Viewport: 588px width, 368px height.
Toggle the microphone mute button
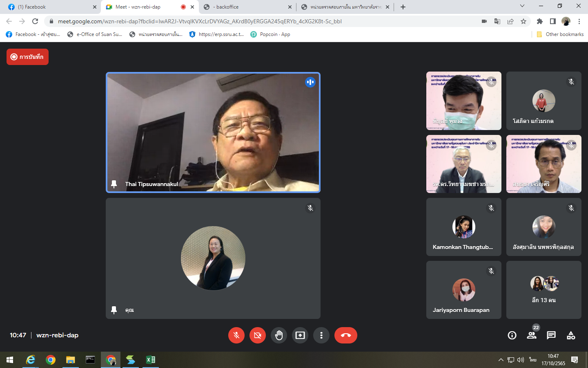(x=236, y=335)
